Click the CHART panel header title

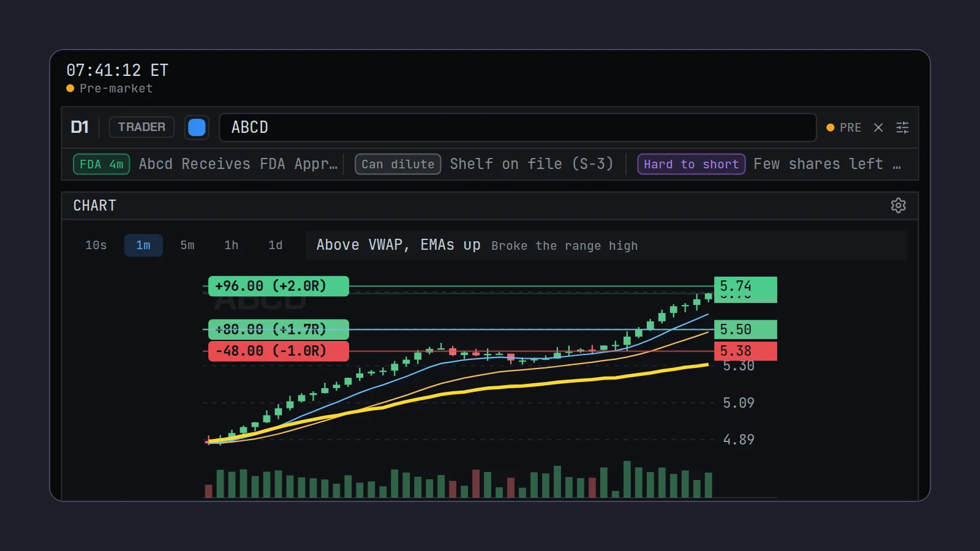pos(95,205)
